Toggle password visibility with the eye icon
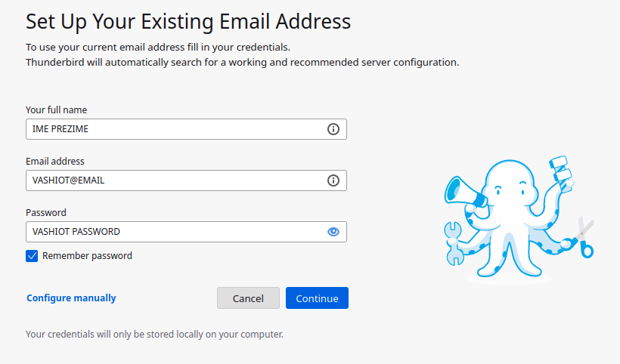The height and width of the screenshot is (364, 620). (x=333, y=232)
